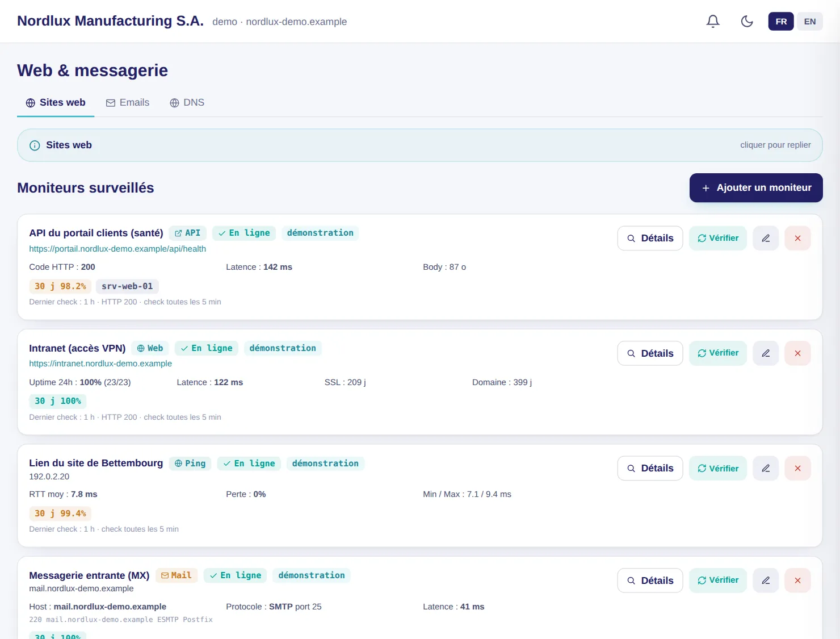Open the DNS tab
This screenshot has height=639, width=840.
[187, 103]
